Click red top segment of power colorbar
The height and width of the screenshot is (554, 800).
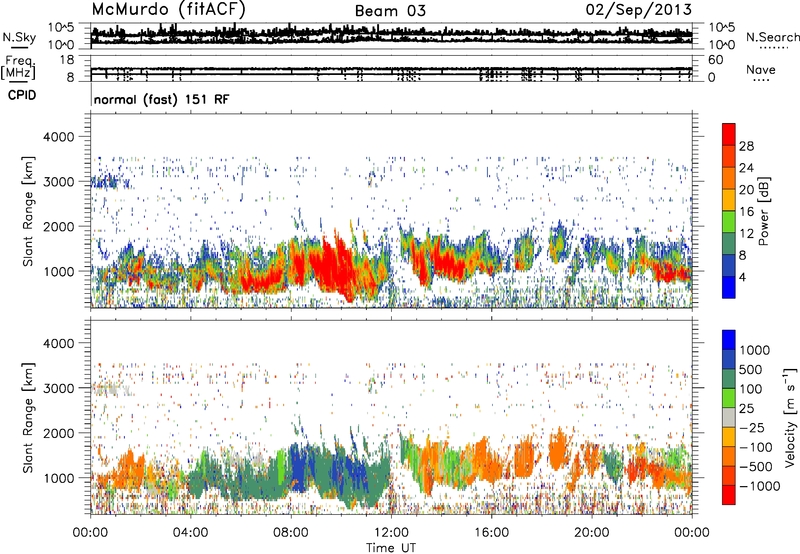point(729,134)
